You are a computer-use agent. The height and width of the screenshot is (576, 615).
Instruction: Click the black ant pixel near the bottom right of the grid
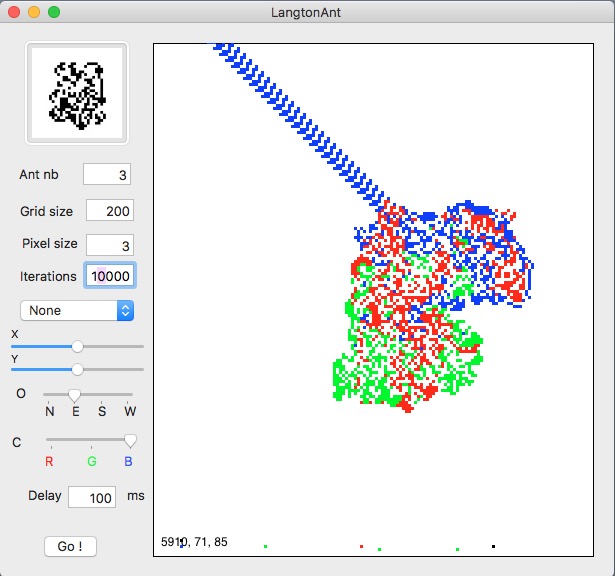(x=493, y=546)
